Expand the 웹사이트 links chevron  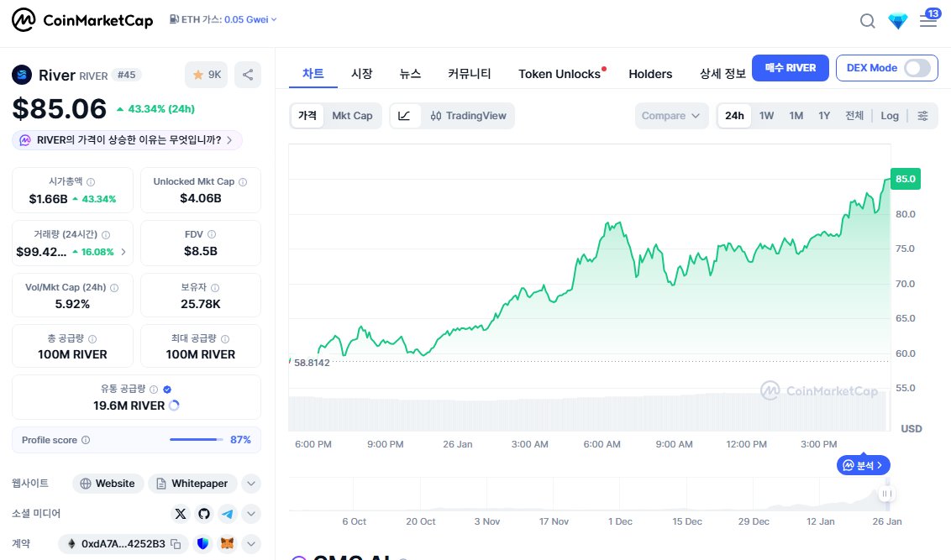click(251, 484)
